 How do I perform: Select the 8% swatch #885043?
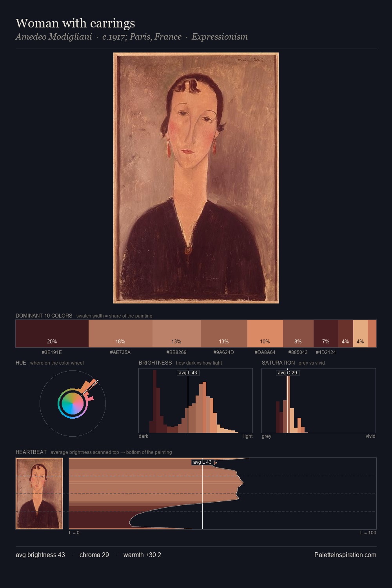pyautogui.click(x=298, y=334)
